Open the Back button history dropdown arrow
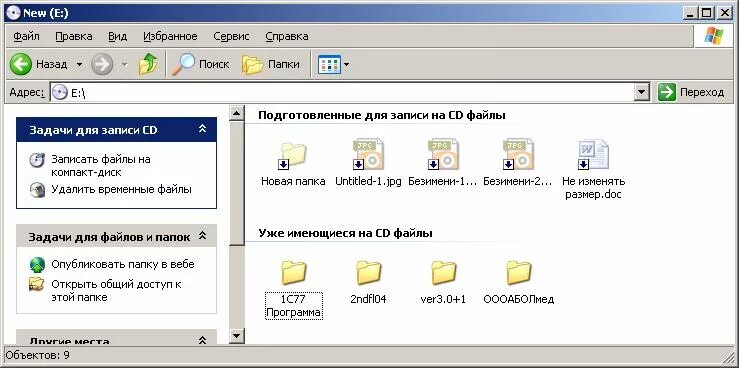Viewport: 739px width, 368px height. click(x=79, y=64)
